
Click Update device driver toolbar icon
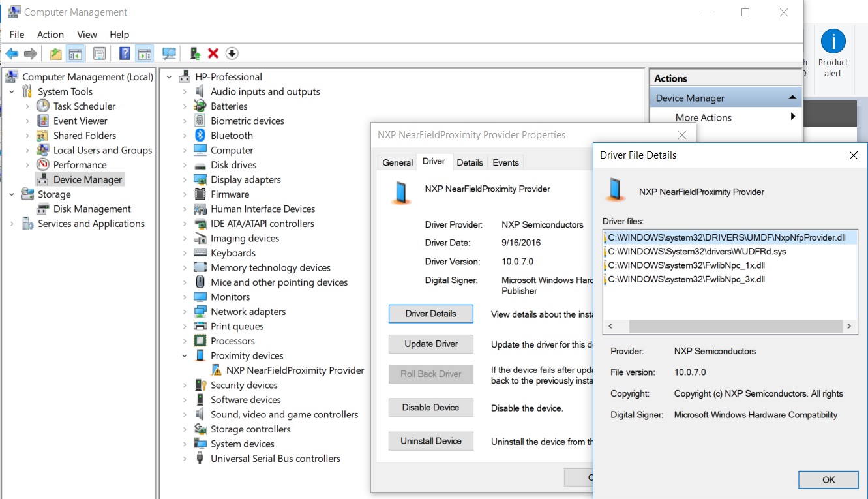tap(194, 53)
